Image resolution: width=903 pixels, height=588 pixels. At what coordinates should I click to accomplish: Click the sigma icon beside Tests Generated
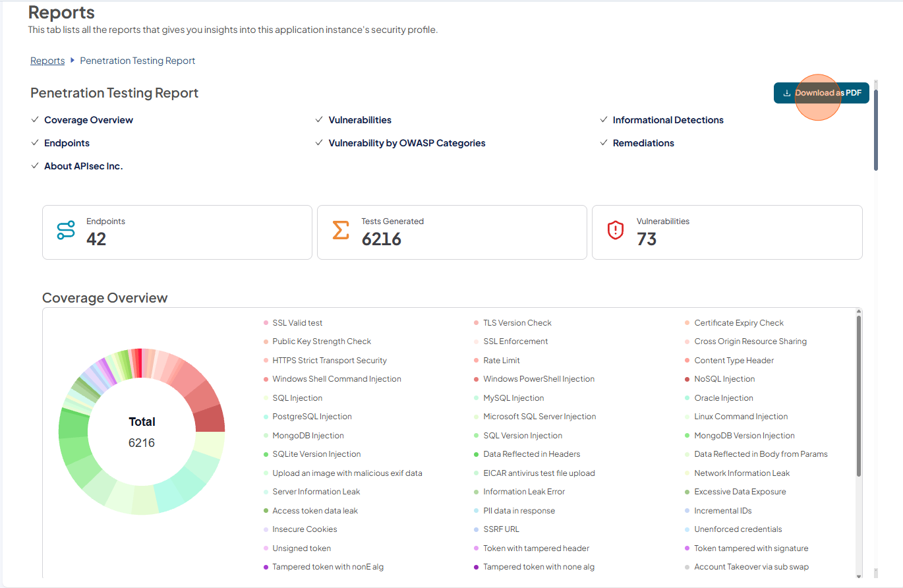pyautogui.click(x=341, y=230)
